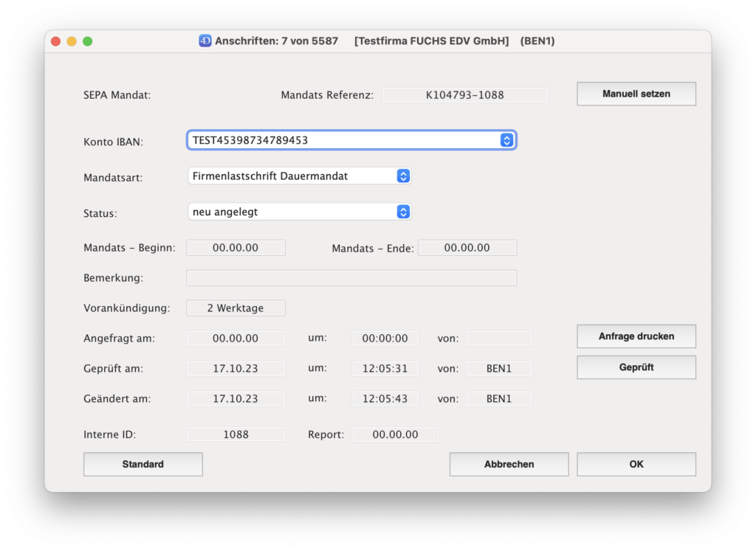Minimize the window with the yellow button
756x551 pixels.
tap(72, 41)
